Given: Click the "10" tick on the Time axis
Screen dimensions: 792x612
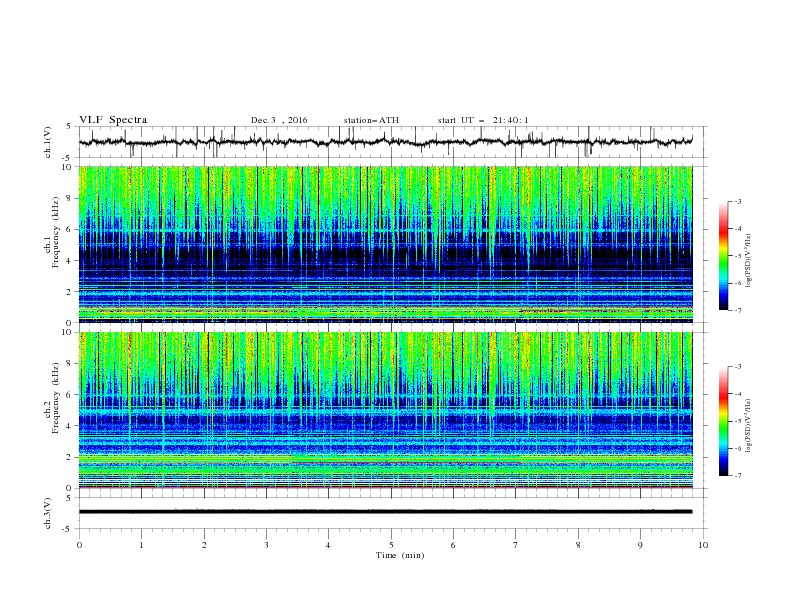Looking at the screenshot, I should pyautogui.click(x=703, y=545).
